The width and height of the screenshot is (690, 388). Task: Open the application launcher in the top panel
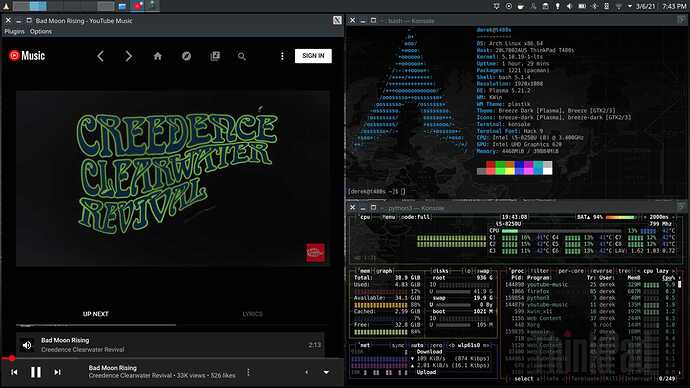click(6, 6)
